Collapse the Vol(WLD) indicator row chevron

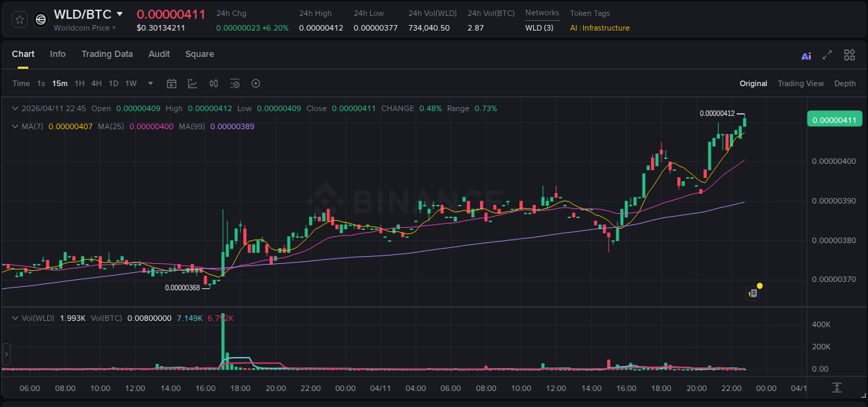click(15, 317)
